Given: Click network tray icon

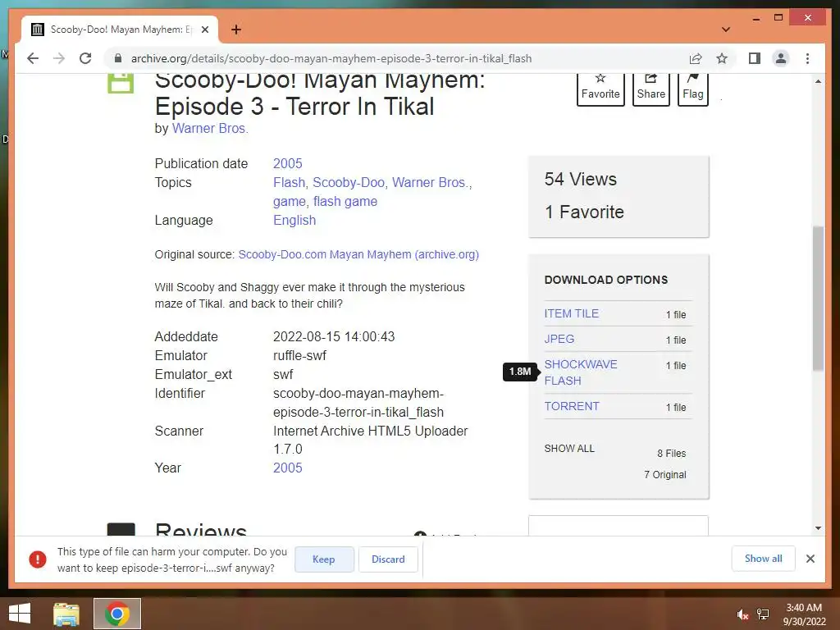Looking at the screenshot, I should (x=763, y=614).
